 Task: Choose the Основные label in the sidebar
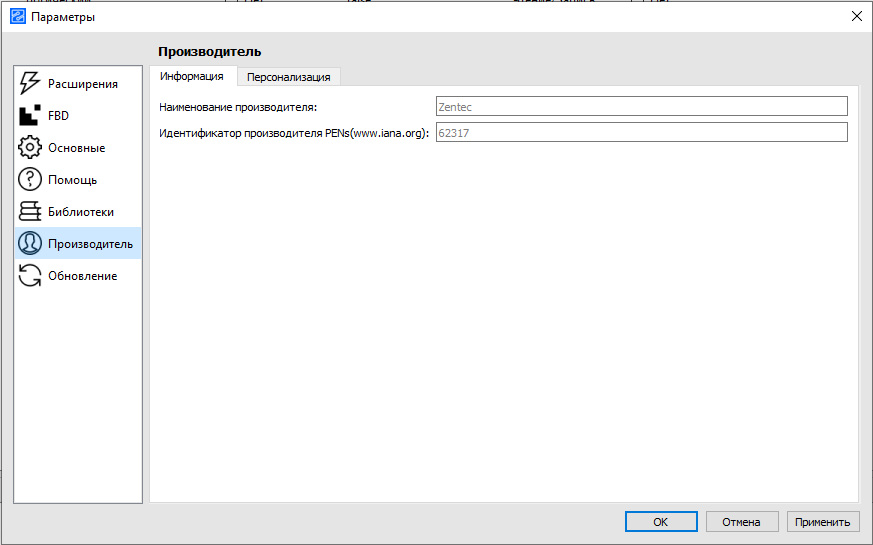[77, 148]
